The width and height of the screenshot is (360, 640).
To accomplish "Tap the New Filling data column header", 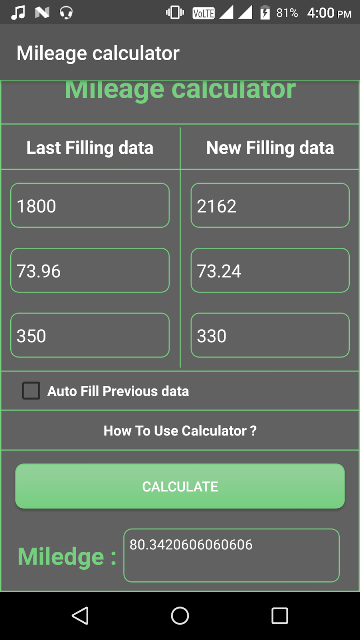I will pyautogui.click(x=270, y=147).
